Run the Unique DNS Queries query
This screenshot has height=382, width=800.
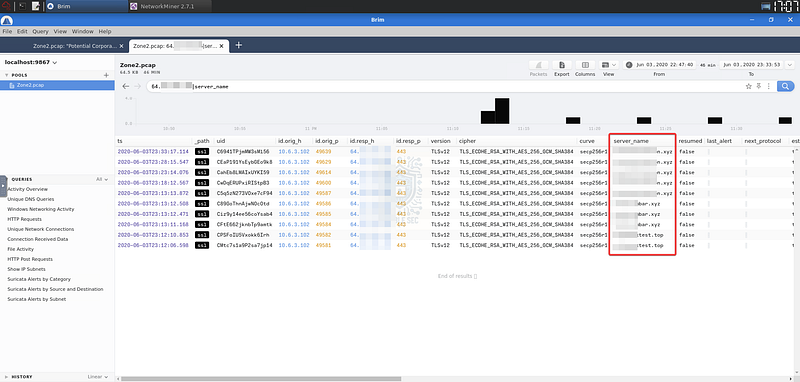click(x=31, y=199)
